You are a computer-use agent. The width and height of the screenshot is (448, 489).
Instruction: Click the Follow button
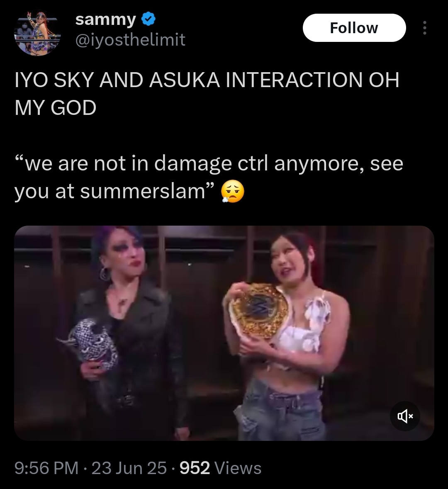(x=354, y=28)
